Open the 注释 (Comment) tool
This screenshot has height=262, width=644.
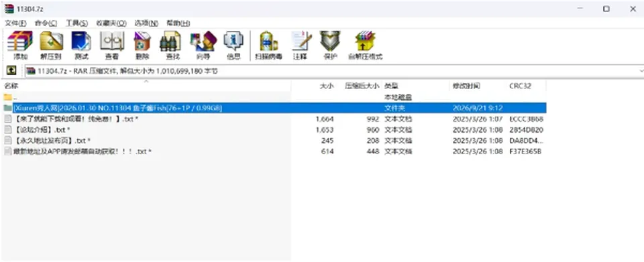point(301,45)
